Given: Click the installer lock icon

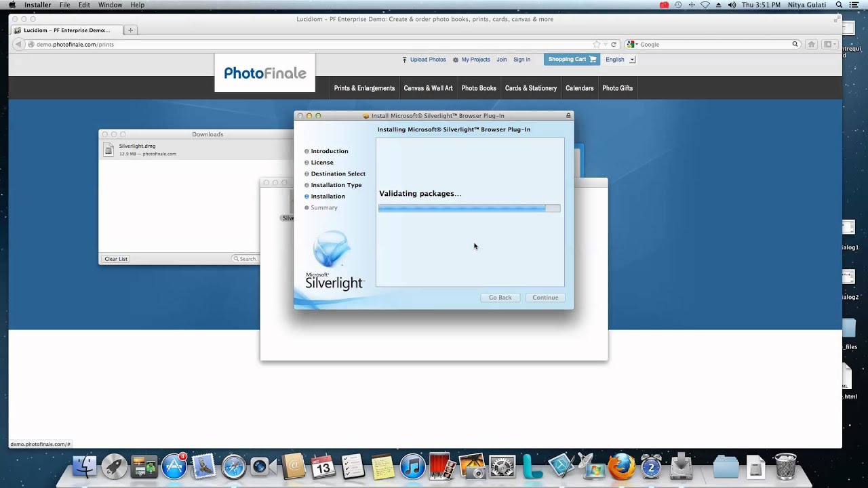Looking at the screenshot, I should (568, 116).
